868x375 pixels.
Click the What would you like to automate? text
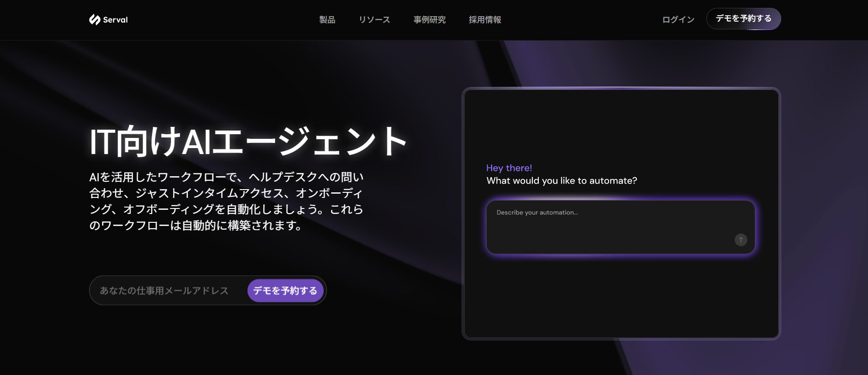coord(561,181)
